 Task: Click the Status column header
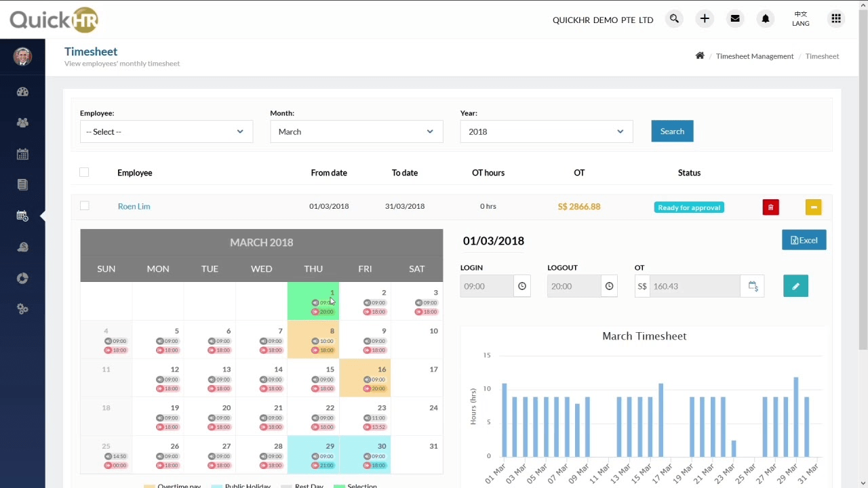(689, 173)
